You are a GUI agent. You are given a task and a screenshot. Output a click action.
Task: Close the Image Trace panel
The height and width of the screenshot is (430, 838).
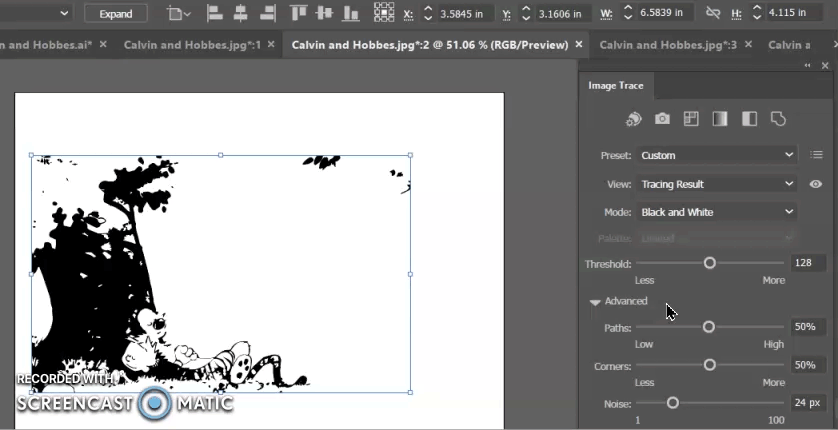click(825, 66)
